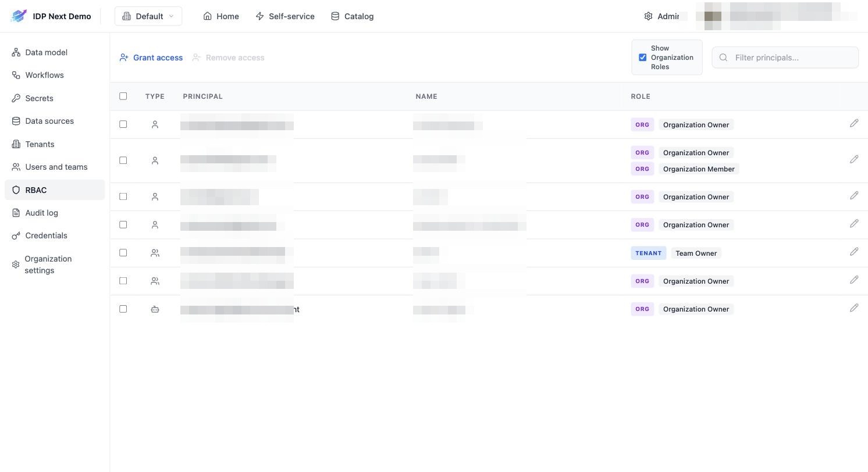
Task: Open the Self-service menu item
Action: (x=285, y=16)
